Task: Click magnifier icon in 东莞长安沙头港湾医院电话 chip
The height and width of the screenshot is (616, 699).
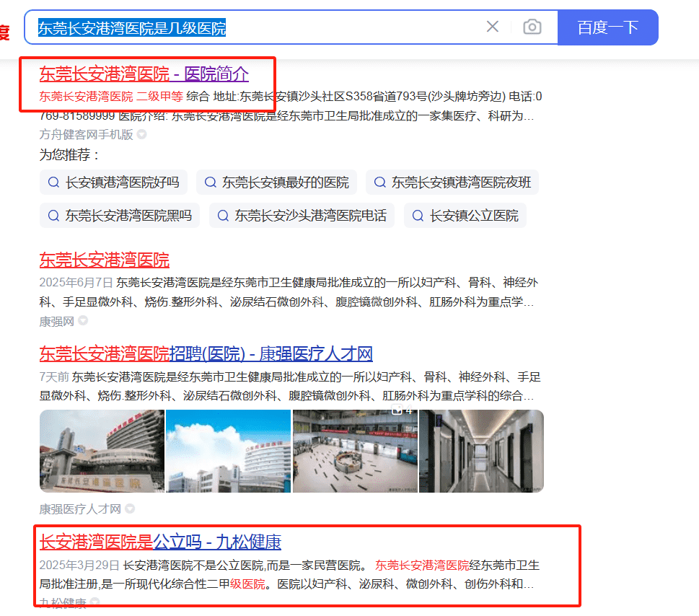Action: [x=223, y=216]
